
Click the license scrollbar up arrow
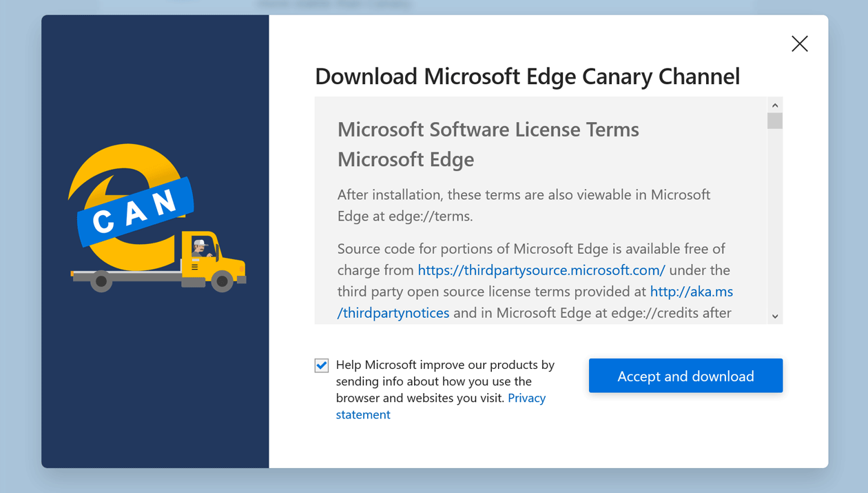click(x=775, y=105)
